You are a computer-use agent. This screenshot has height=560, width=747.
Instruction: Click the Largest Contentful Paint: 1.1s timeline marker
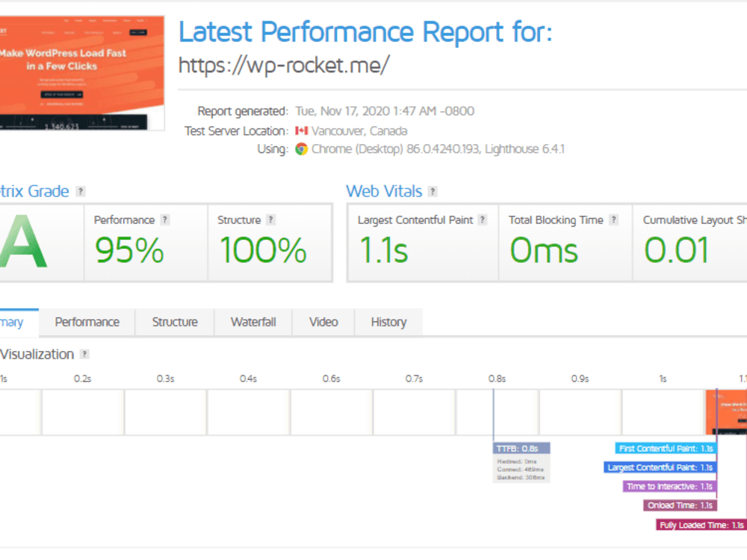pyautogui.click(x=660, y=467)
